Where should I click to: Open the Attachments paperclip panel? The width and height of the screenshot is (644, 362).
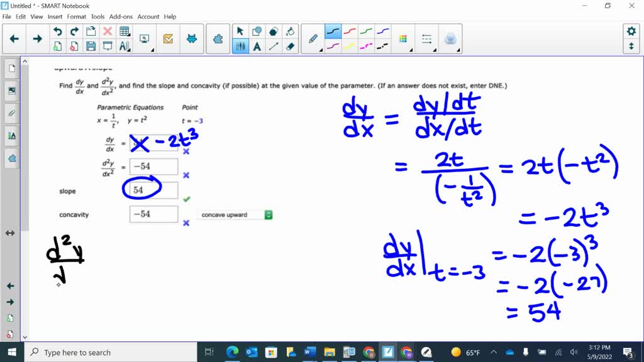pos(11,113)
